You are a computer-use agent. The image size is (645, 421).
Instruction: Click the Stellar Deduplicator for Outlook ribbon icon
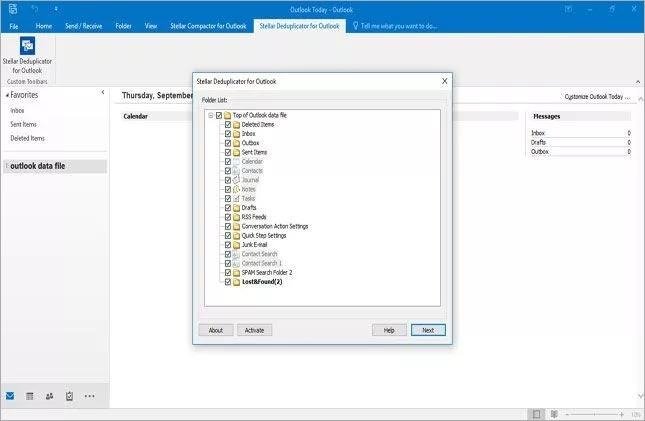point(27,50)
